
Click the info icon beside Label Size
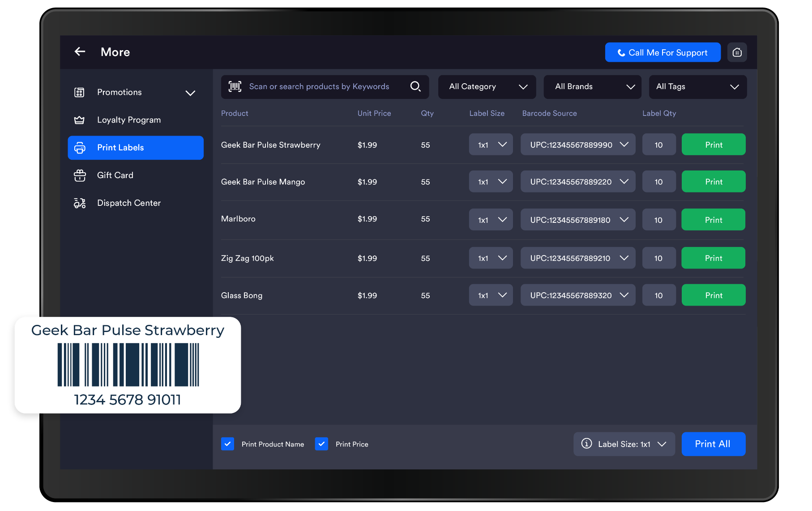586,443
